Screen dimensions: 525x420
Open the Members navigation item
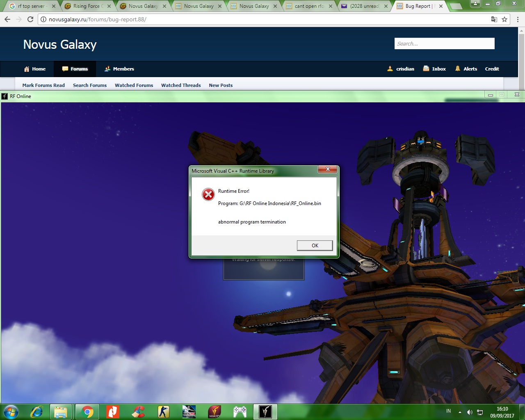[119, 69]
